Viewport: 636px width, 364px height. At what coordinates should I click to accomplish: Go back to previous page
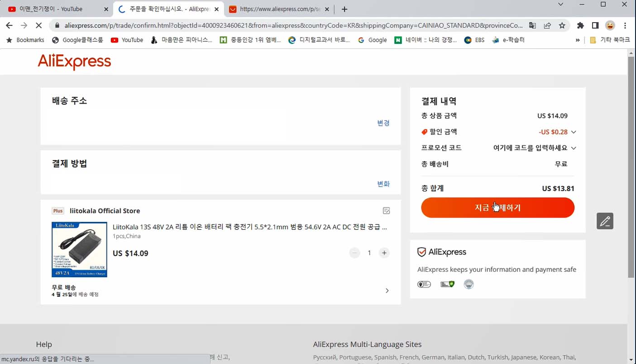(9, 25)
